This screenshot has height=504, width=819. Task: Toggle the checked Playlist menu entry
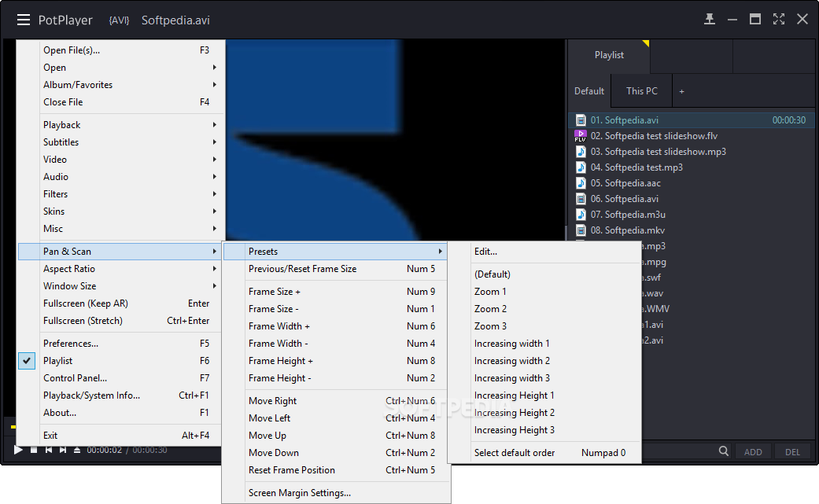121,361
